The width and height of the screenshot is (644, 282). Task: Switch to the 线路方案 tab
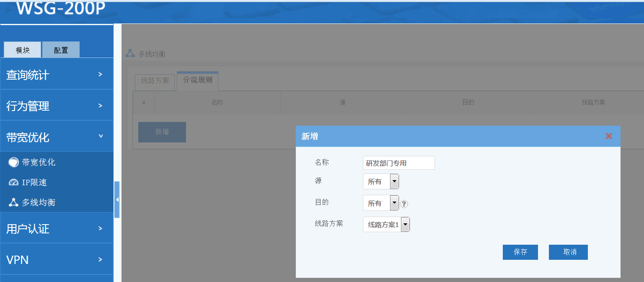point(155,81)
